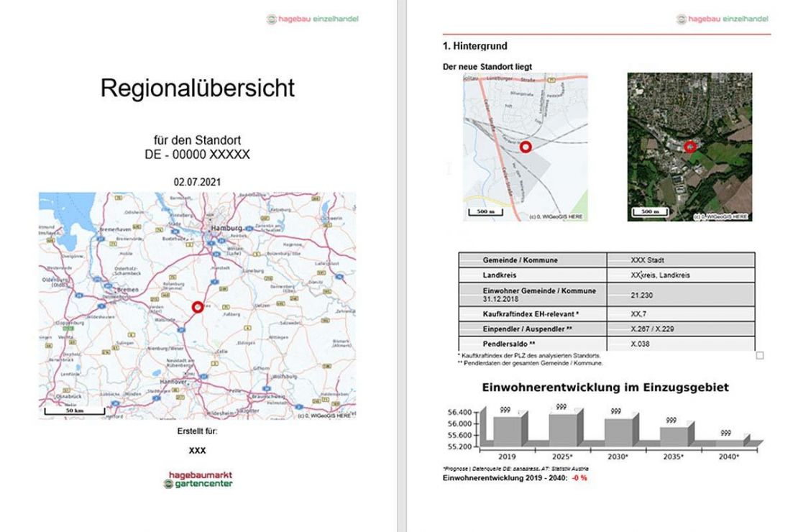Click the 500 m scale on satellite image

pos(650,212)
